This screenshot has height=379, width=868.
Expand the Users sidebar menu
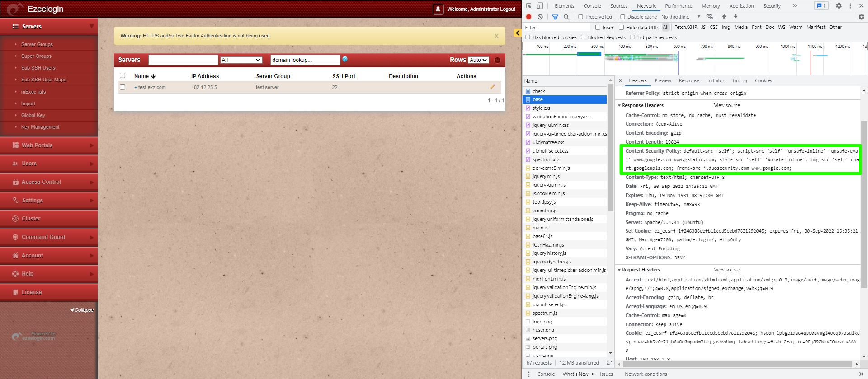49,164
